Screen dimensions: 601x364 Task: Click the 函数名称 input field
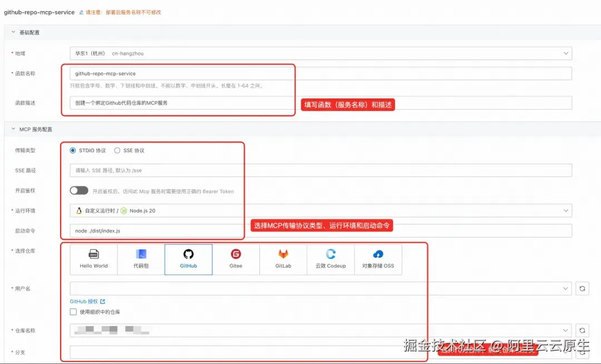point(321,73)
